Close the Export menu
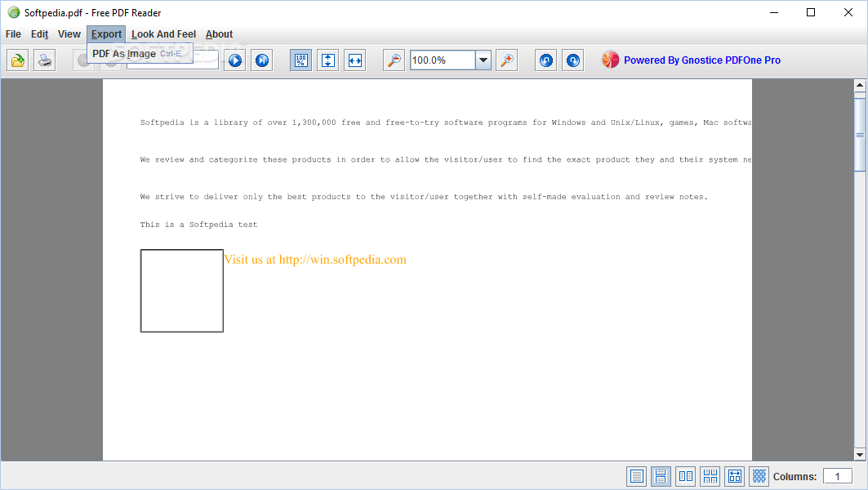The image size is (868, 490). click(106, 34)
